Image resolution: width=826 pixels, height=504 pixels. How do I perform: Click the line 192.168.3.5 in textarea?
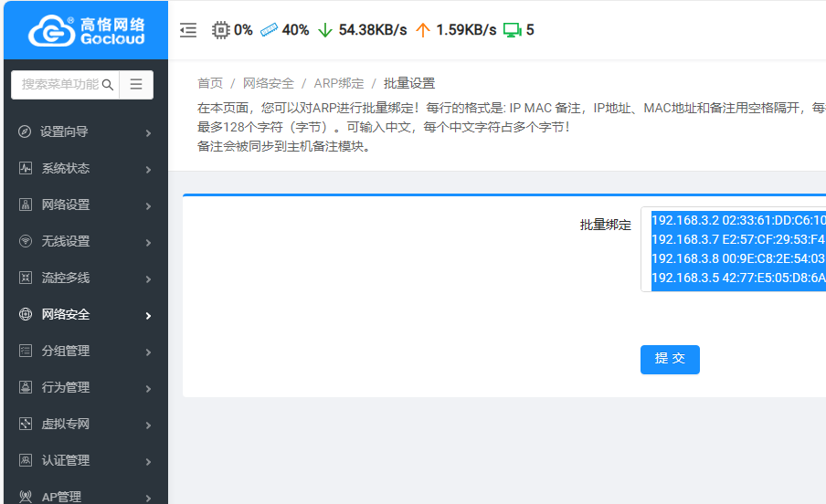click(x=738, y=278)
